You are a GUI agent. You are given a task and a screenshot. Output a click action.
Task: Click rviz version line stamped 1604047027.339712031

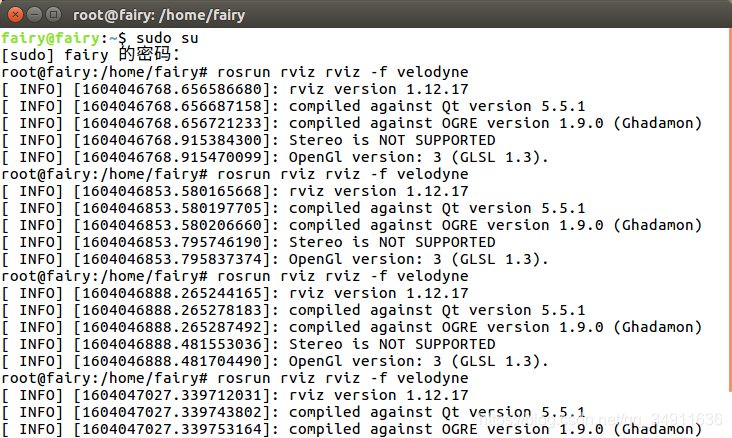(x=235, y=395)
